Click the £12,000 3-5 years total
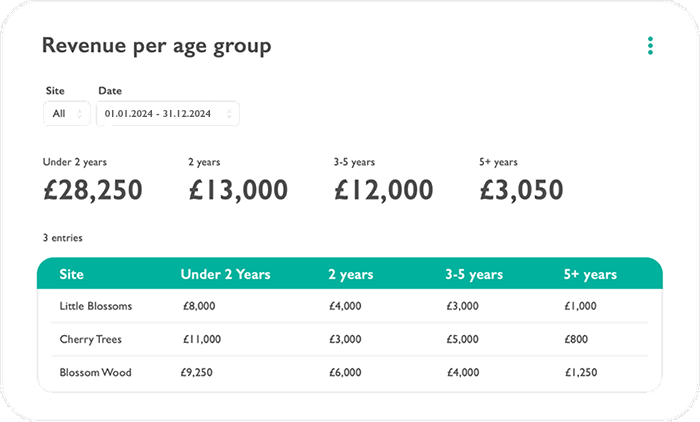700x422 pixels. tap(384, 189)
